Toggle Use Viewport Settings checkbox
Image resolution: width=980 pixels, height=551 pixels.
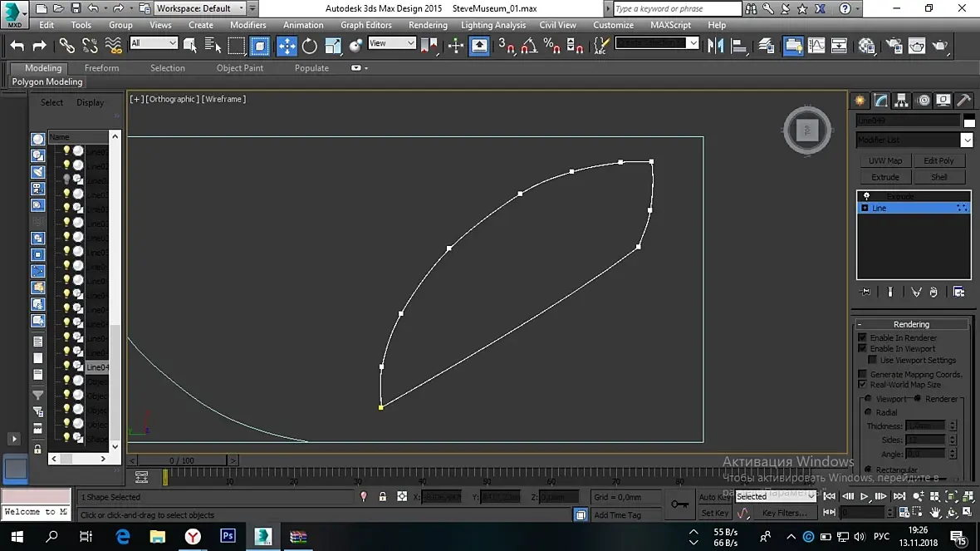point(873,360)
